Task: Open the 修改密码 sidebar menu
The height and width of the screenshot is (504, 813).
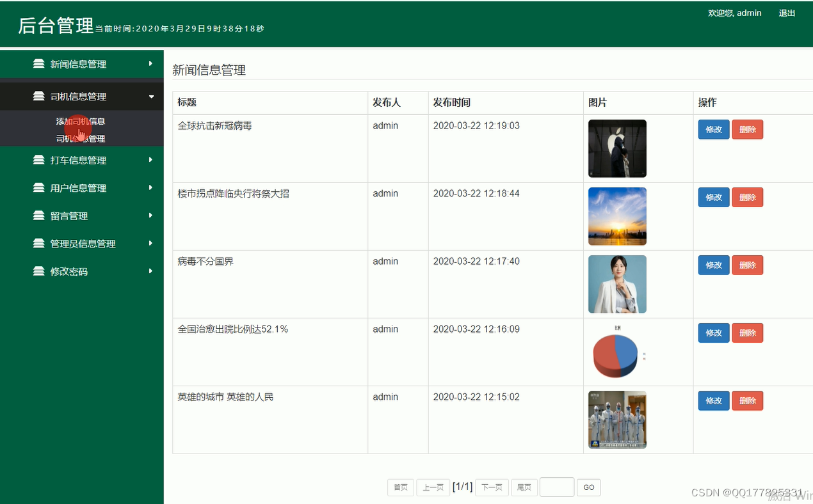Action: (x=82, y=271)
